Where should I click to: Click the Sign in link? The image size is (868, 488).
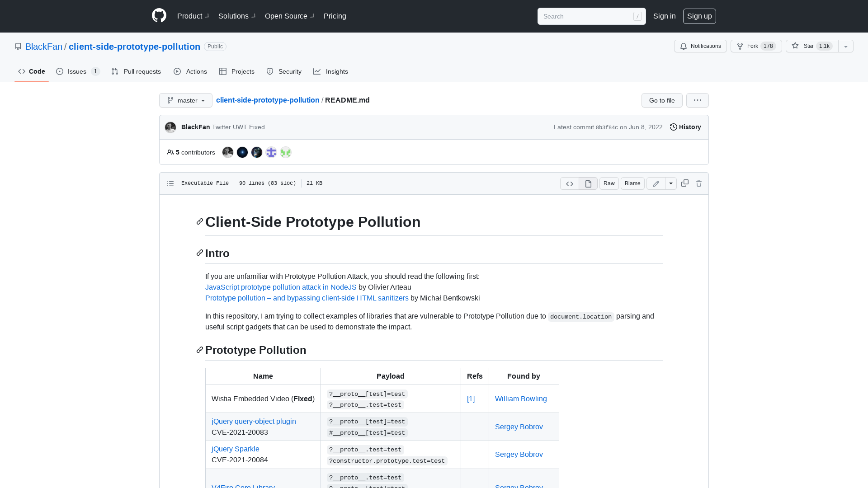[x=664, y=16]
